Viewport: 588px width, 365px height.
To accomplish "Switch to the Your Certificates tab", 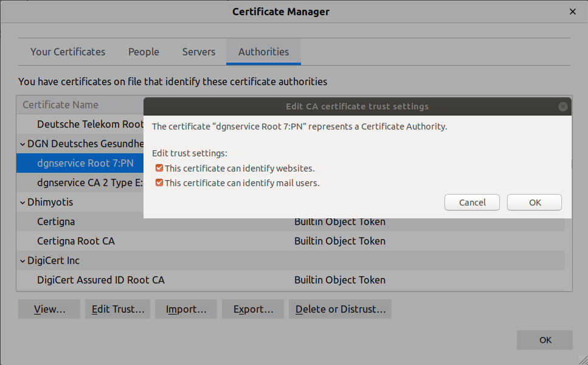I will click(67, 52).
